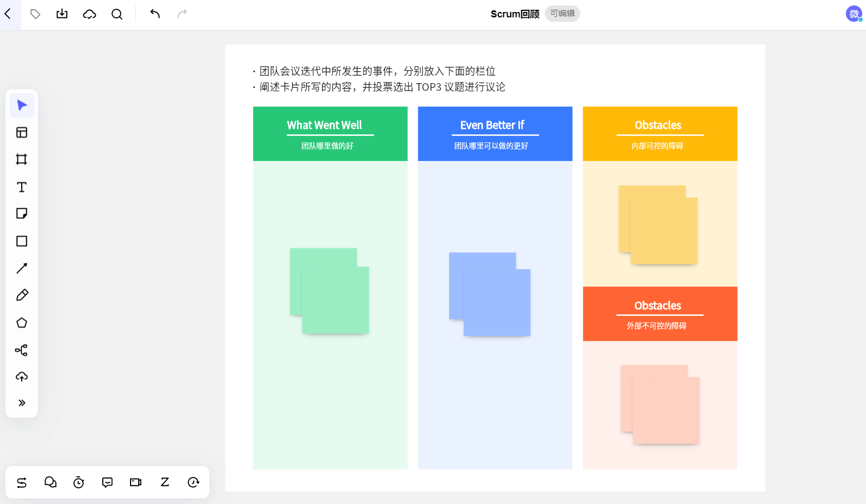
Task: Select the mind map tool
Action: pyautogui.click(x=22, y=350)
